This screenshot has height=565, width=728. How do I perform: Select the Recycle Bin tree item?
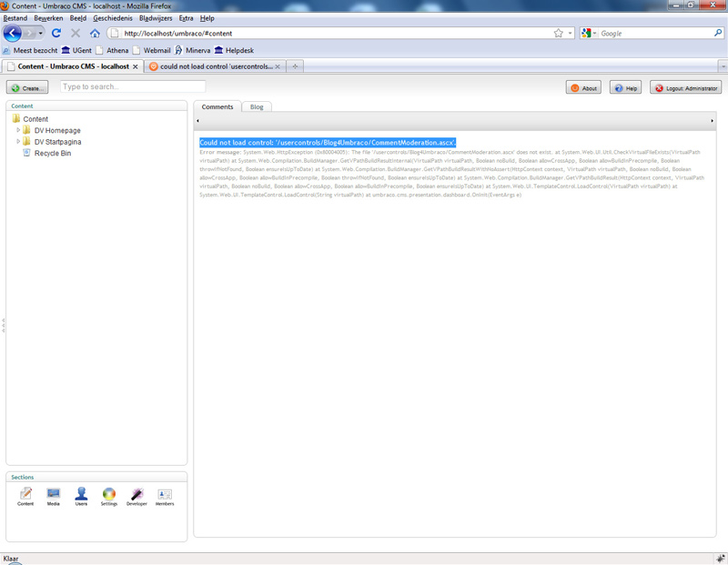point(52,153)
